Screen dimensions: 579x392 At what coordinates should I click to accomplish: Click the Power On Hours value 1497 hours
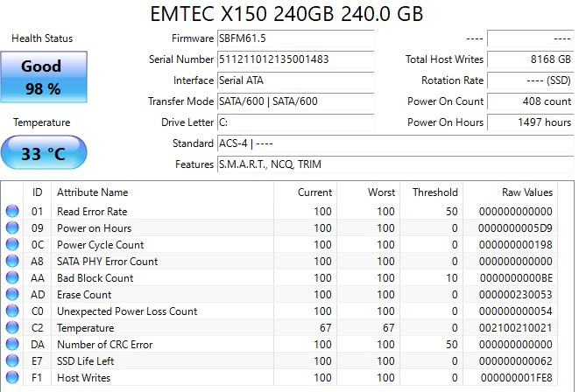coord(531,122)
